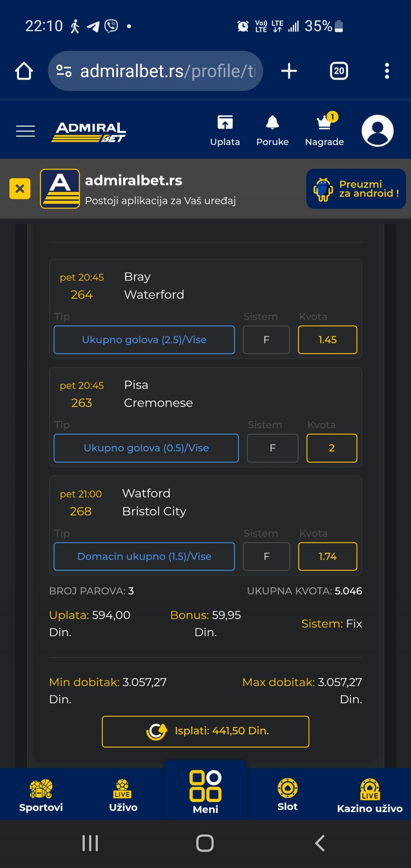Click Preuzmi za android button
This screenshot has height=868, width=411.
(x=356, y=189)
